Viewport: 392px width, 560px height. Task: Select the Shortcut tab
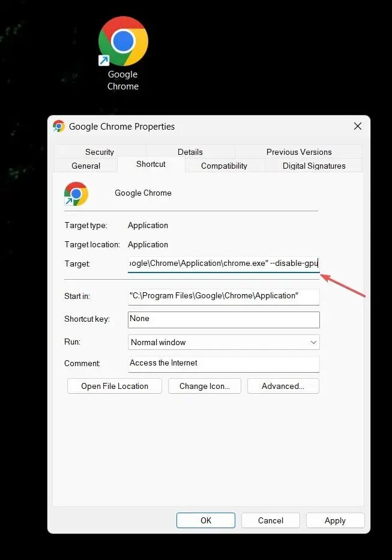pos(151,164)
